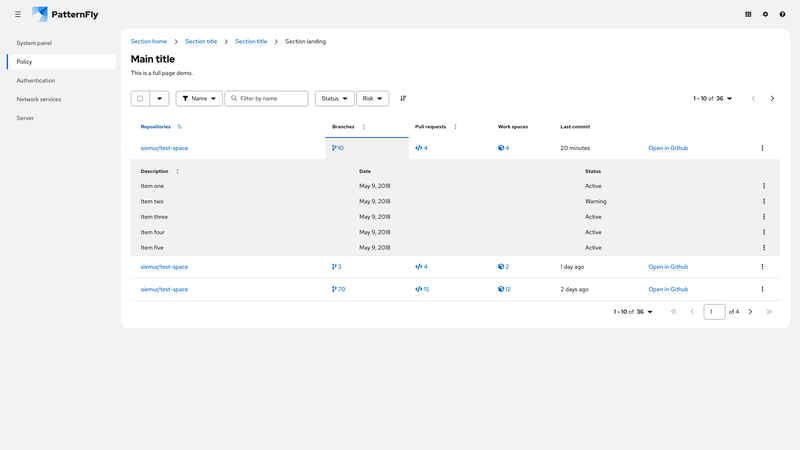This screenshot has width=800, height=450.
Task: Open the Name filter attribute dropdown
Action: point(199,98)
